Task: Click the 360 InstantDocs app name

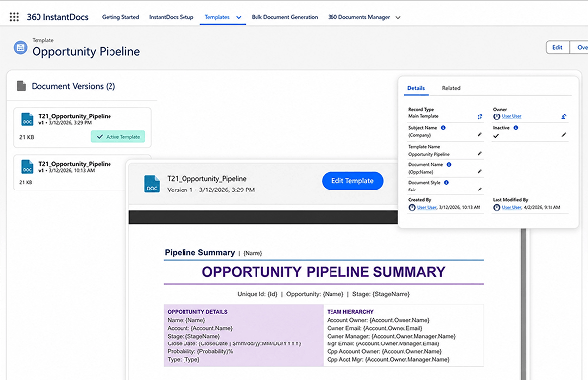Action: pos(57,17)
